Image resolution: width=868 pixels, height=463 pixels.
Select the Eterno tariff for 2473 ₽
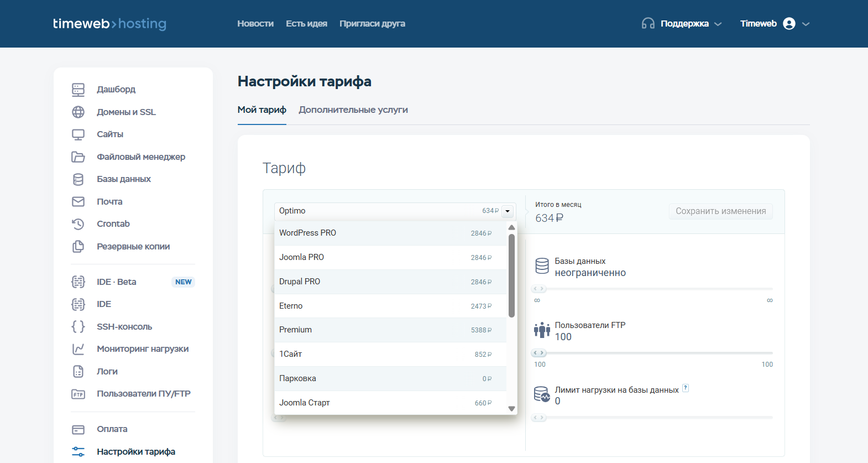point(390,306)
